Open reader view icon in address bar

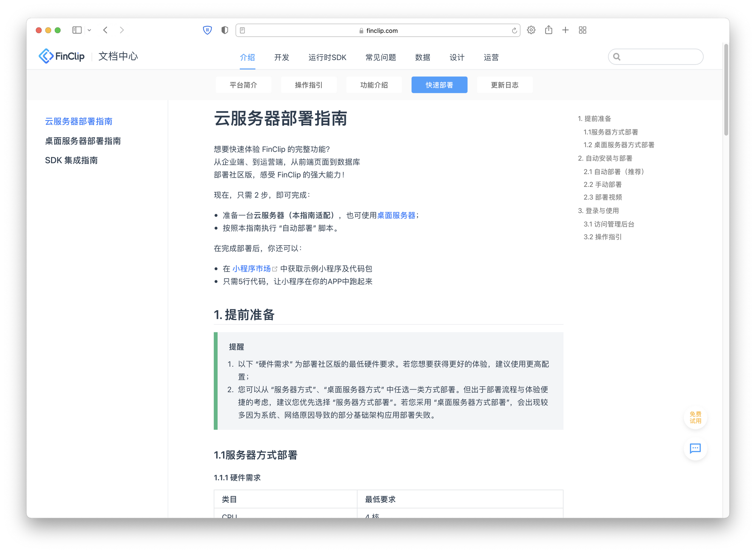pyautogui.click(x=243, y=31)
